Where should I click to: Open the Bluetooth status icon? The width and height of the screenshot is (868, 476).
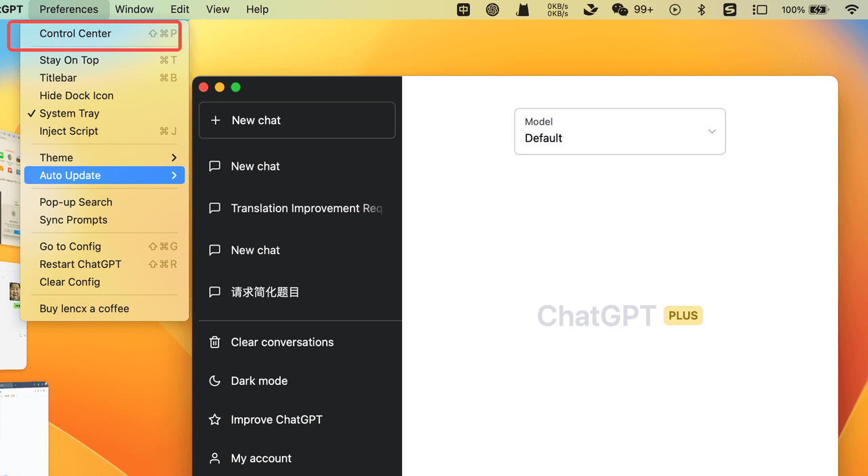click(x=702, y=9)
